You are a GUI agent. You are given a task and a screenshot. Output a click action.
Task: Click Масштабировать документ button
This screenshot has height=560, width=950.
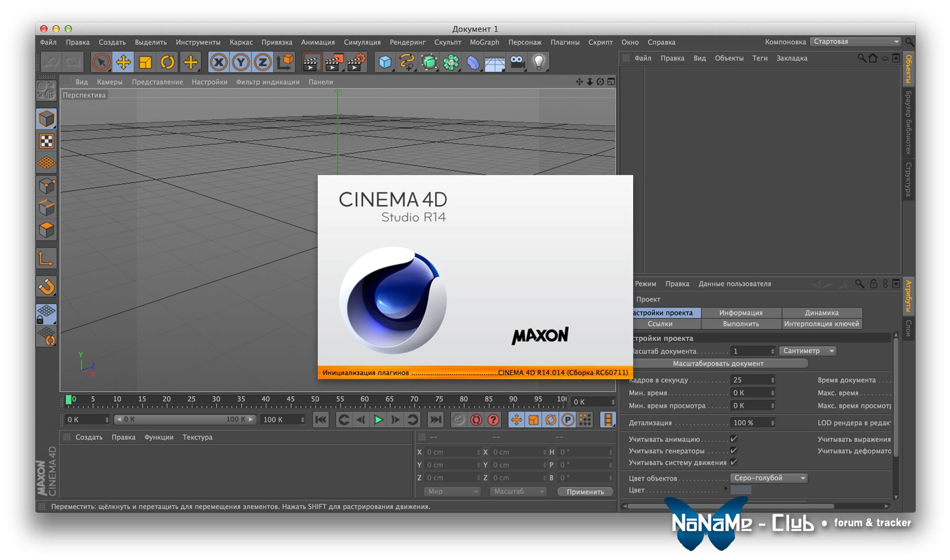tap(718, 364)
